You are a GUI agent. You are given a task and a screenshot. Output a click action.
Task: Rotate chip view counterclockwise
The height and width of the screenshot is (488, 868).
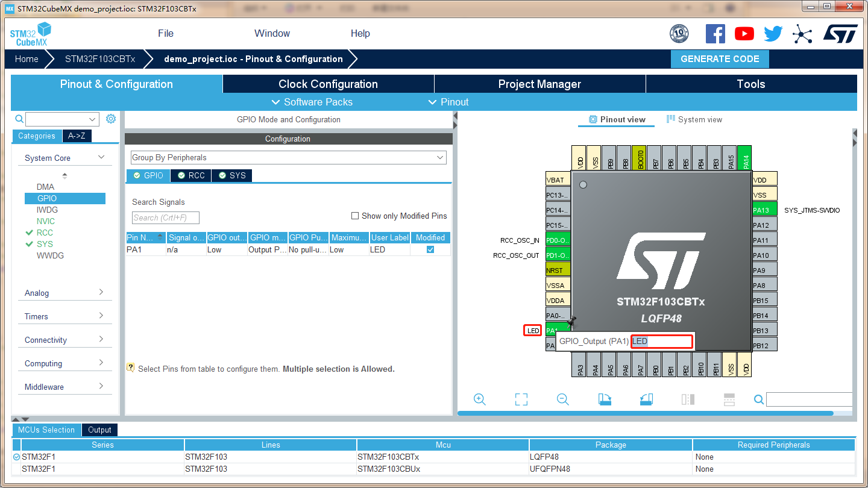coord(646,399)
